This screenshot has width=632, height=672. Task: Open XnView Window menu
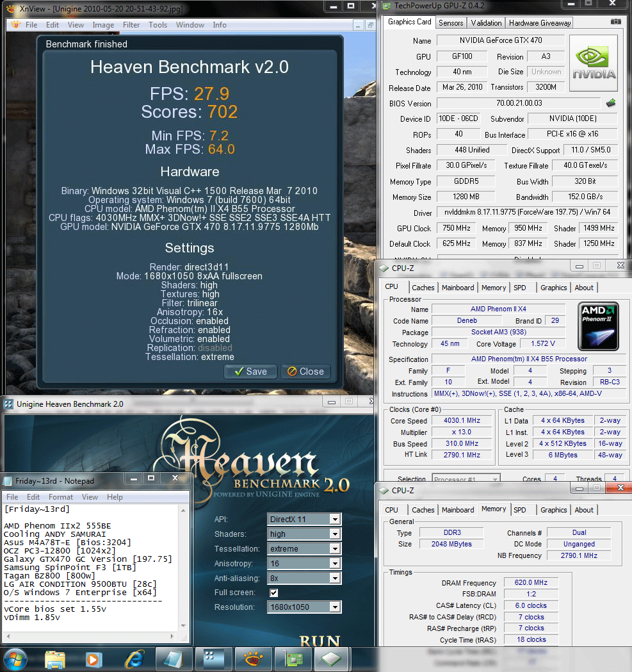point(190,25)
